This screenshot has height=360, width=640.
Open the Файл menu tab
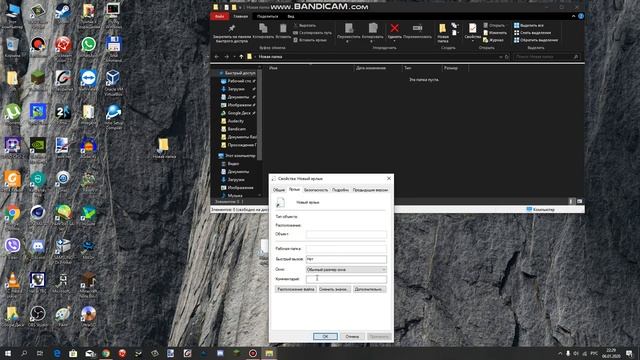point(220,16)
